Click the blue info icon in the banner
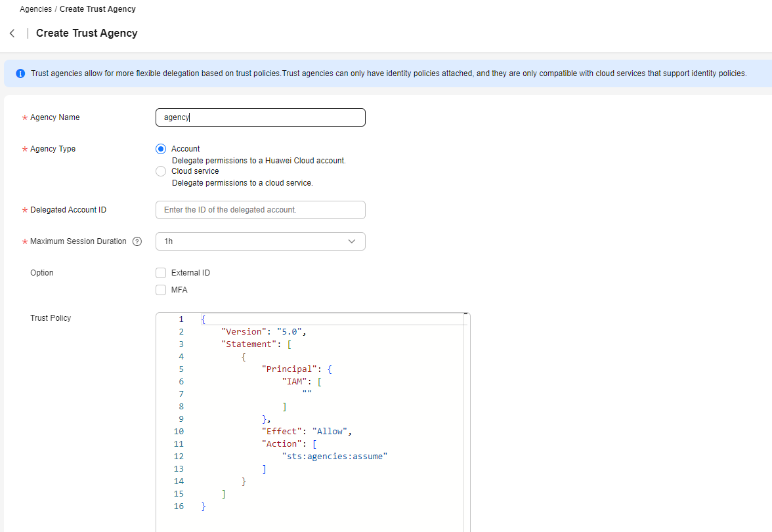 click(20, 73)
